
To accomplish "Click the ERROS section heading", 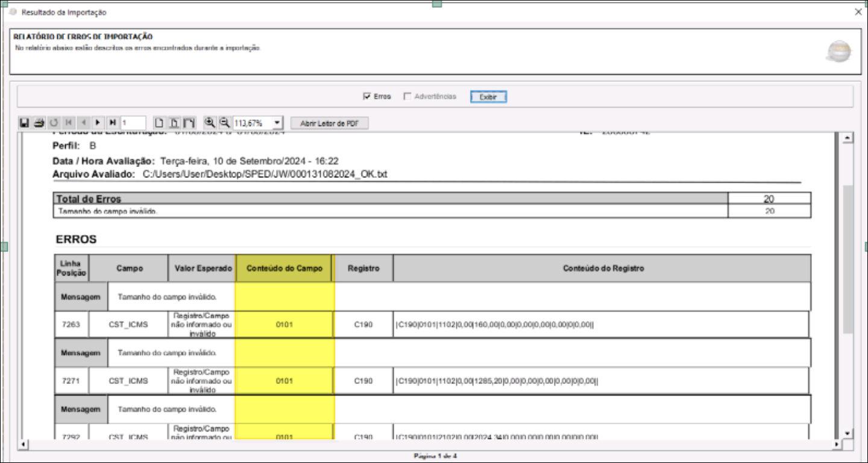I will coord(76,239).
